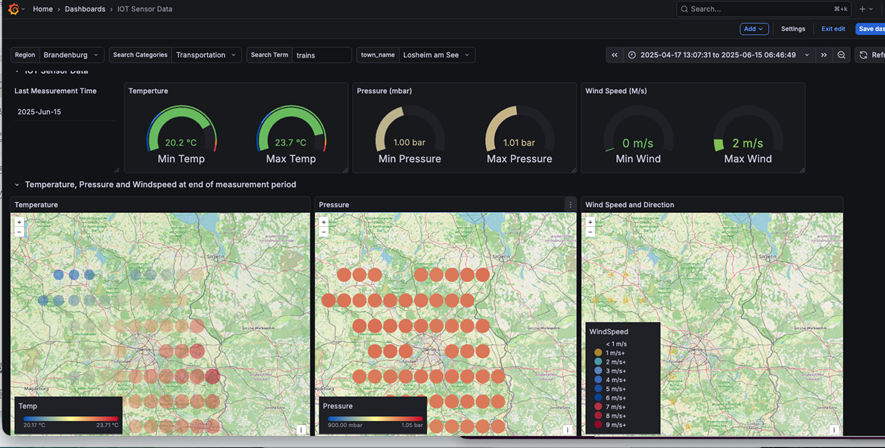
Task: Click the town_name variable label
Action: pyautogui.click(x=378, y=55)
